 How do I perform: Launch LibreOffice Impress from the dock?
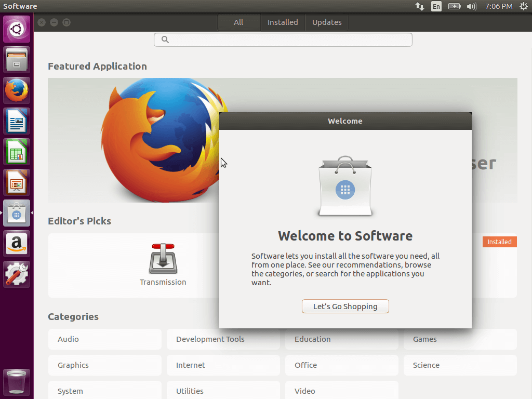17,182
